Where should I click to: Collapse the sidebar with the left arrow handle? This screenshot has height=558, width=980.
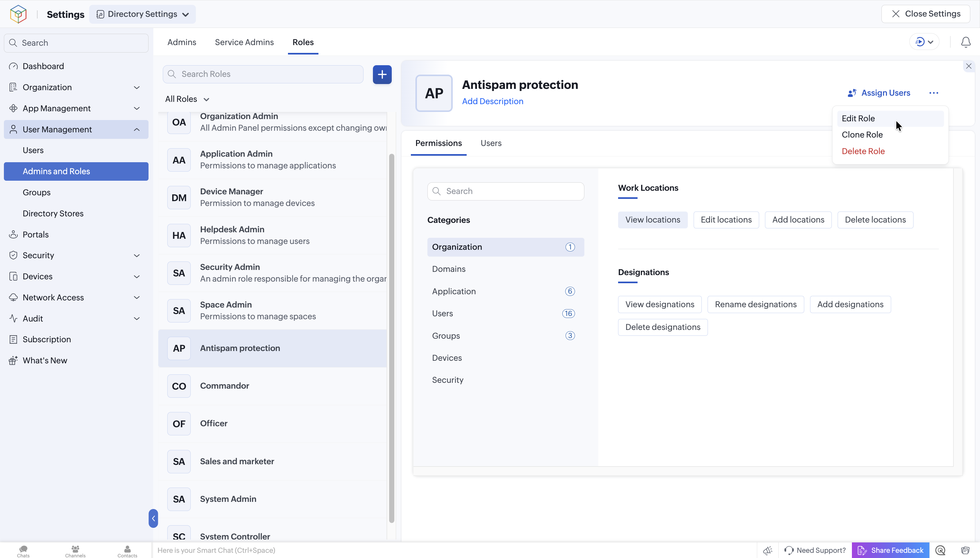pos(153,518)
